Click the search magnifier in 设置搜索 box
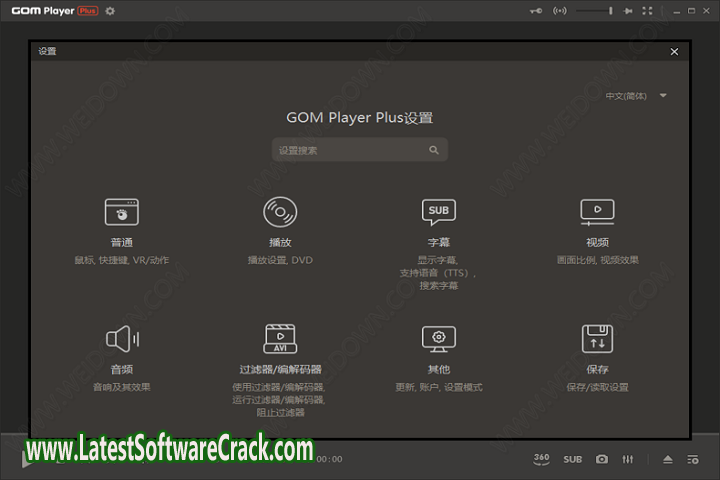 pyautogui.click(x=434, y=150)
